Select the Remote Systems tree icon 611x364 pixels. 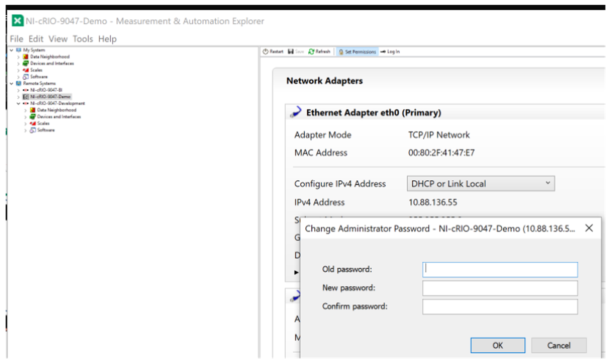(19, 83)
